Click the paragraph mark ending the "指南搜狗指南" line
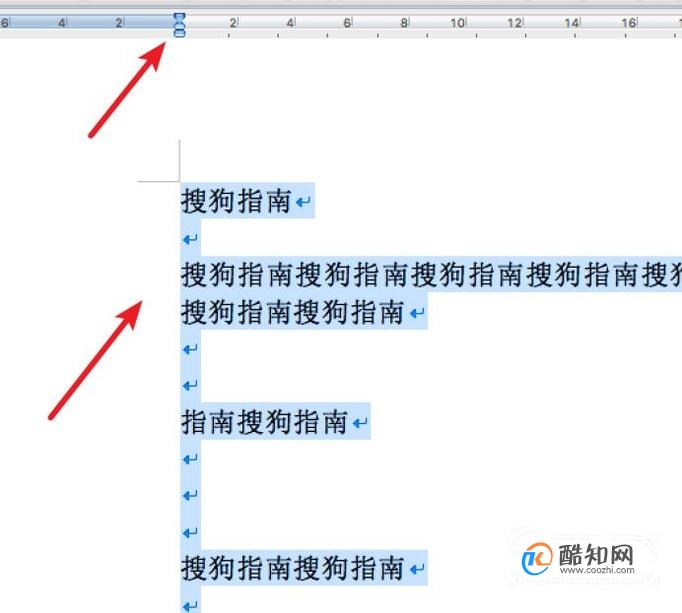This screenshot has height=613, width=682. point(360,422)
